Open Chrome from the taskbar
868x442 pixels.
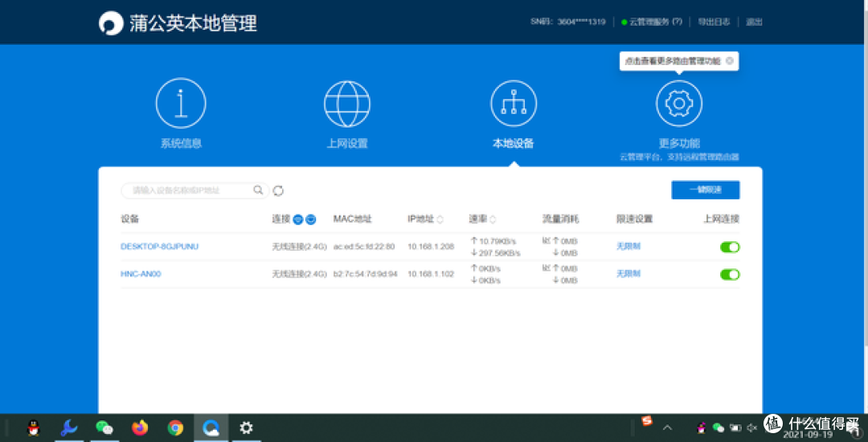(x=175, y=428)
